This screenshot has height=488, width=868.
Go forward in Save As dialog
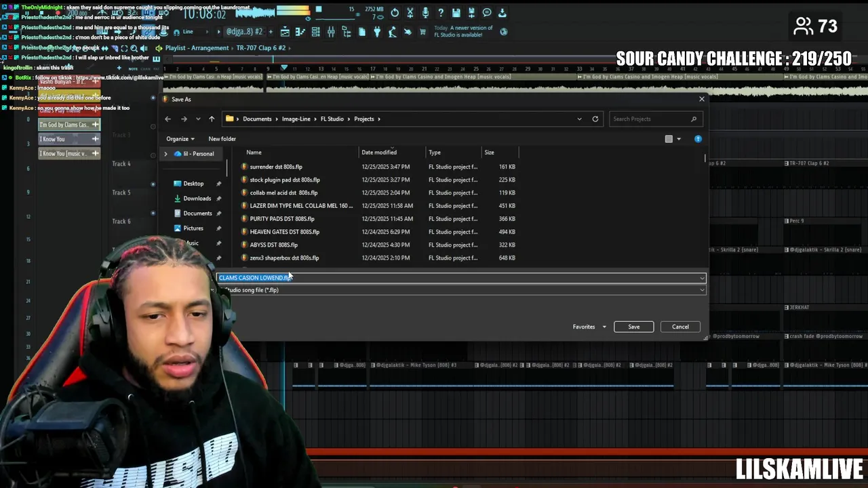pos(184,119)
